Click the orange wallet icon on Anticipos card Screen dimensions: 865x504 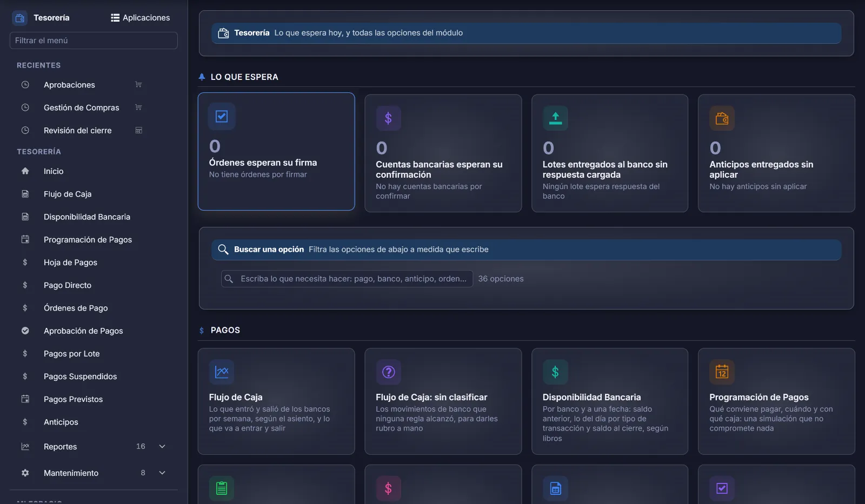coord(722,118)
